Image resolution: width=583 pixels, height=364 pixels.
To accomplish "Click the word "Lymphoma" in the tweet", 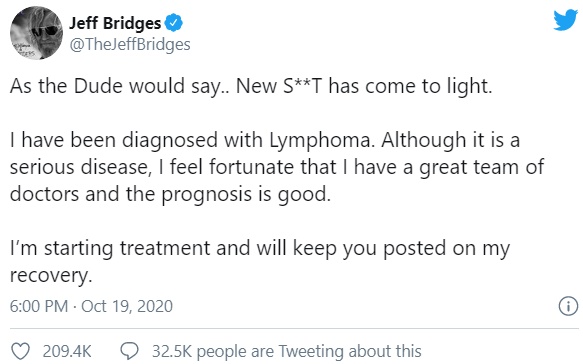I will click(x=320, y=141).
